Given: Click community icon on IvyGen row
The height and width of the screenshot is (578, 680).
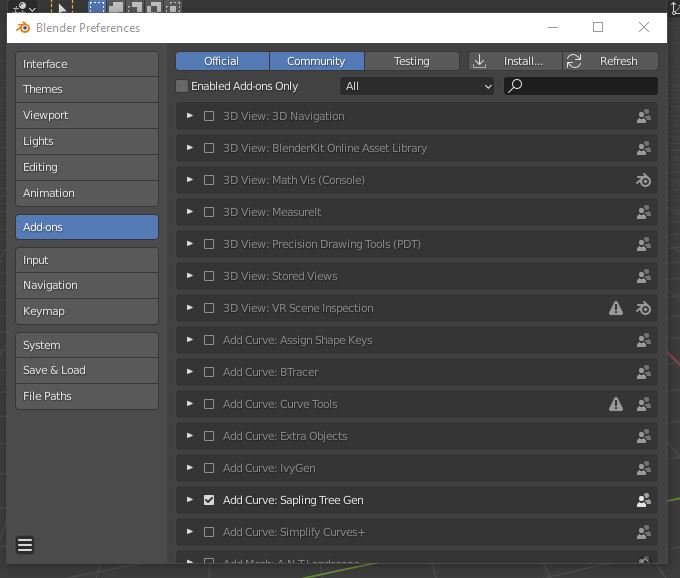Looking at the screenshot, I should coord(644,468).
